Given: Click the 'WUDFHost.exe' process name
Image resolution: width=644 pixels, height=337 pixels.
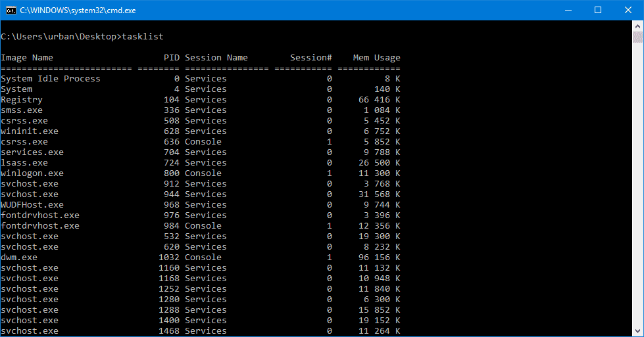Looking at the screenshot, I should pos(32,205).
